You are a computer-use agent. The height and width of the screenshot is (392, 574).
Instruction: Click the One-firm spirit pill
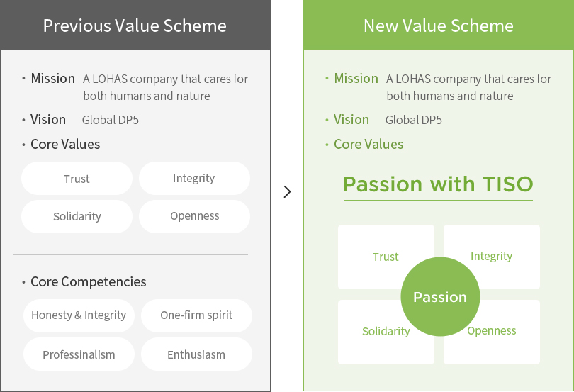(x=196, y=315)
